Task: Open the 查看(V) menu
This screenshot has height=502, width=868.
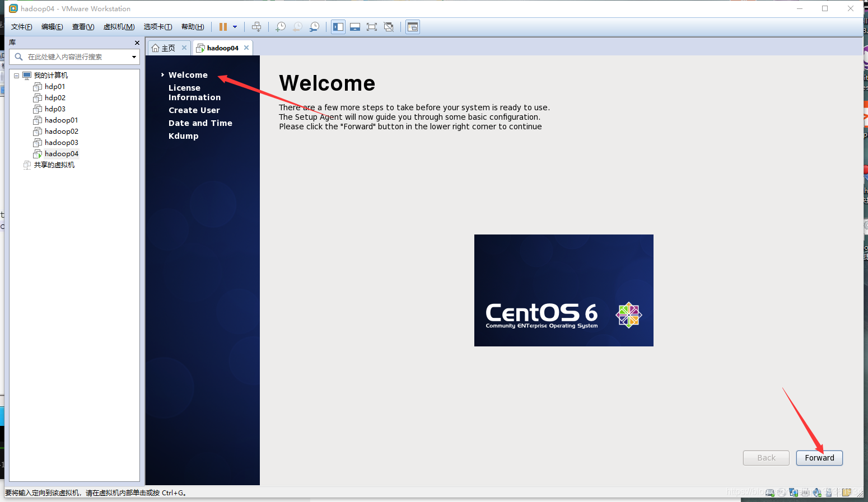Action: pos(83,27)
